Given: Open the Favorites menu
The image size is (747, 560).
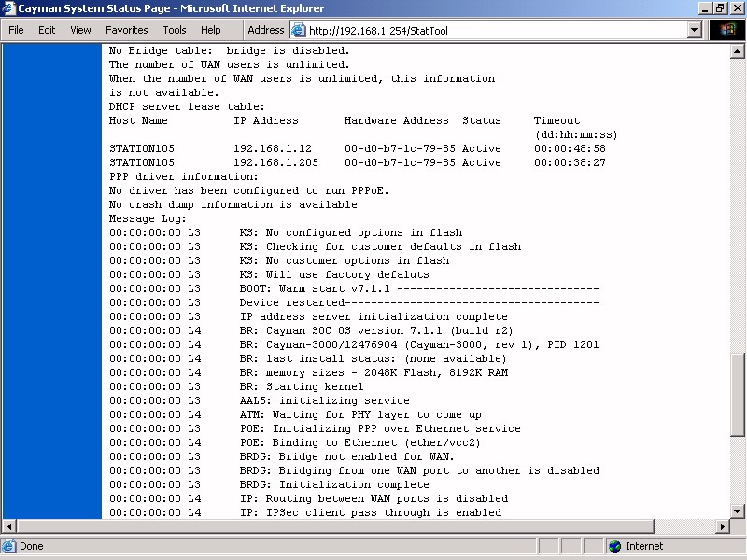Looking at the screenshot, I should click(x=127, y=30).
